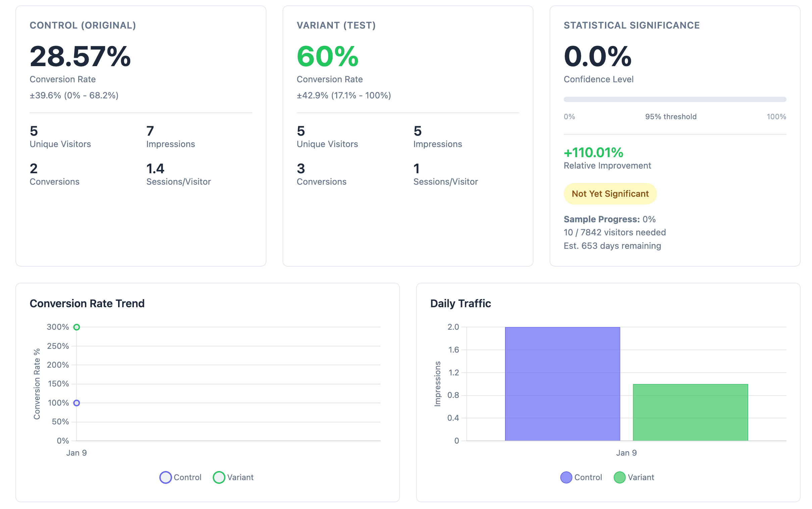Click the Sample Progress: 0% text
Screen dimensions: 812x509
610,219
